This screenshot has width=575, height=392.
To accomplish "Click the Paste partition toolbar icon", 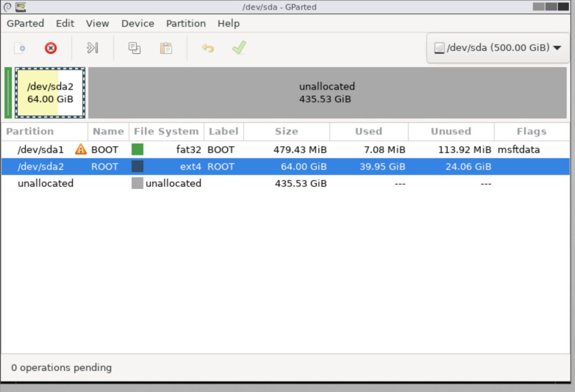I will (166, 48).
